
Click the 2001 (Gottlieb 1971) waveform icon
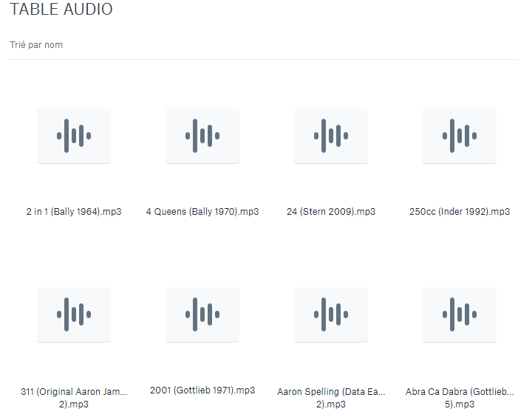(x=202, y=314)
